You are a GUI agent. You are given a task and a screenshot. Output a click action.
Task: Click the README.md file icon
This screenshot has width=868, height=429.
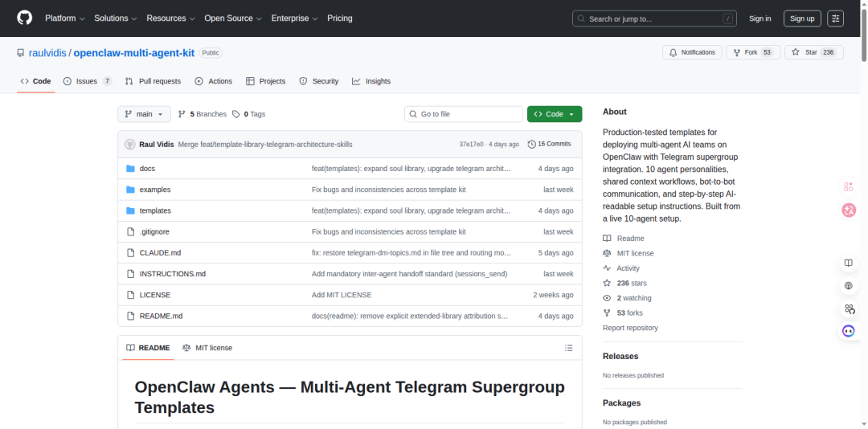pos(131,316)
